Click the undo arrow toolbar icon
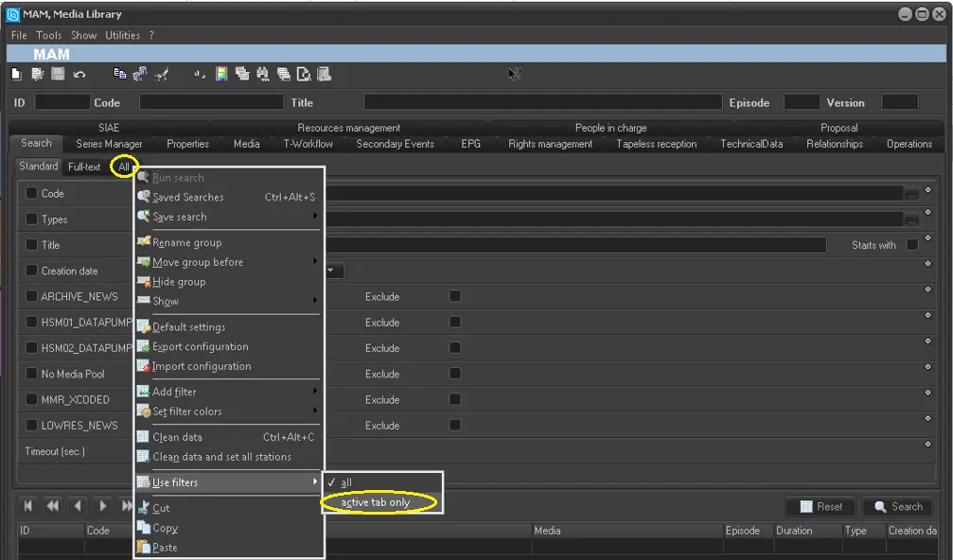This screenshot has width=953, height=560. [79, 74]
